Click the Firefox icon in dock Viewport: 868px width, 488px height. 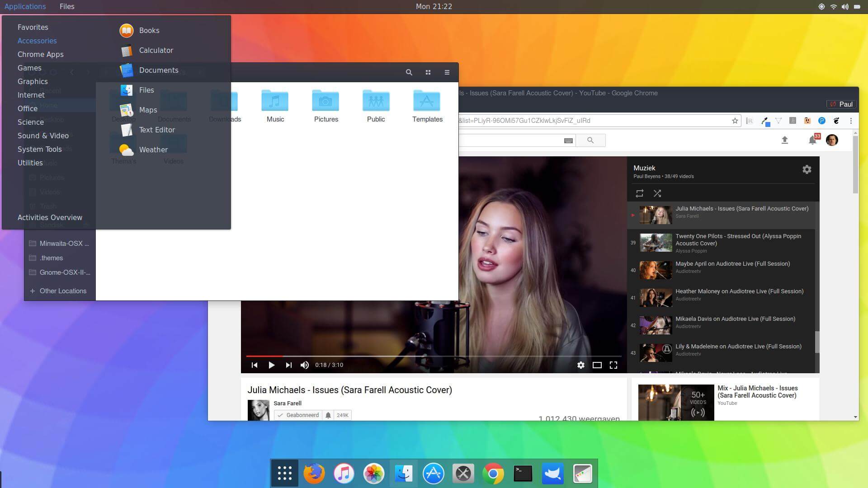coord(314,474)
